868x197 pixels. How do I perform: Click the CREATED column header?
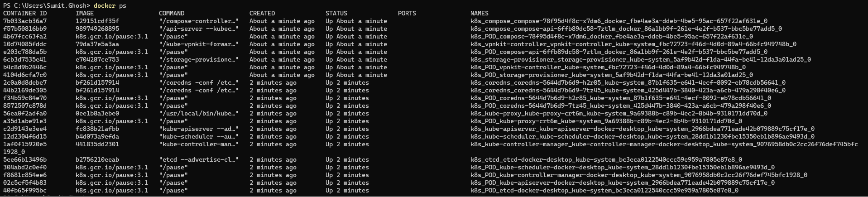coord(262,14)
